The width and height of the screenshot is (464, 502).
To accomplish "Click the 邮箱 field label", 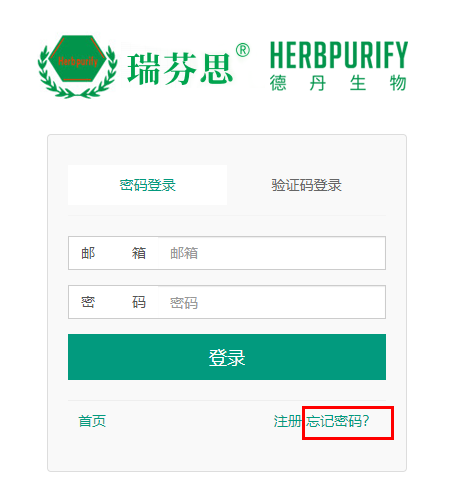I will tap(113, 253).
